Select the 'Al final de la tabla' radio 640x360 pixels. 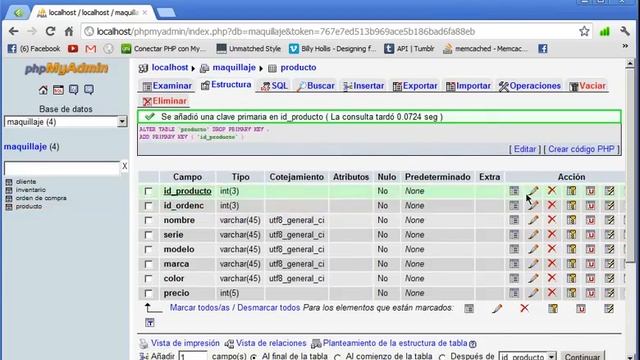click(x=253, y=357)
